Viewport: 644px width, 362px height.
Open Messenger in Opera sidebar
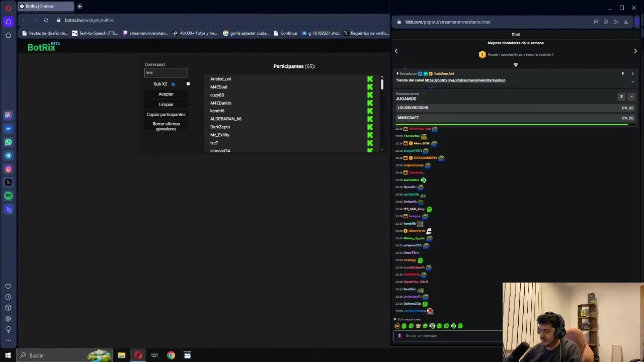tap(8, 129)
